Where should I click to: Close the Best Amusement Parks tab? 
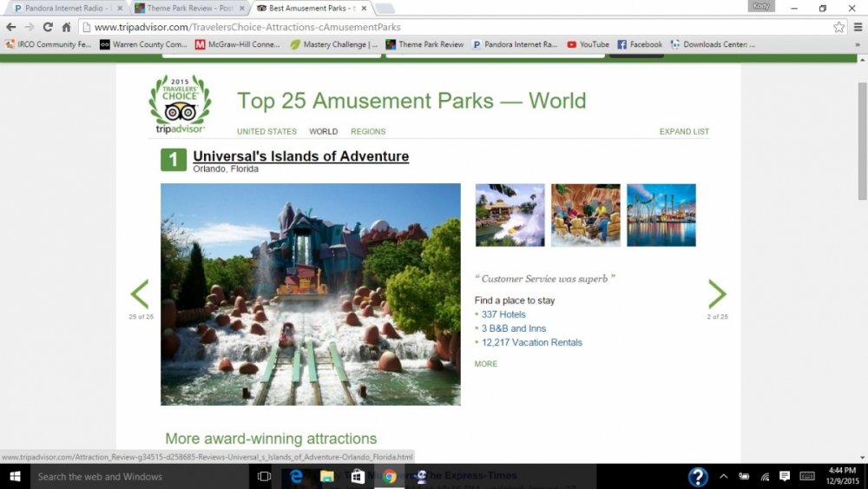[364, 9]
